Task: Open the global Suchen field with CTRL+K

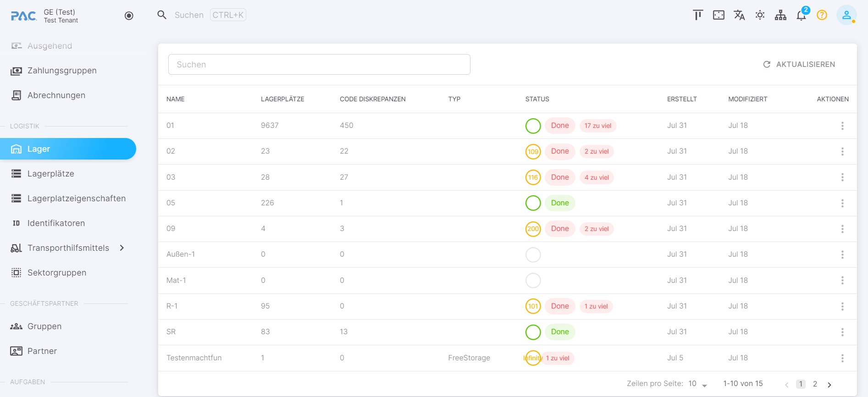Action: 210,15
